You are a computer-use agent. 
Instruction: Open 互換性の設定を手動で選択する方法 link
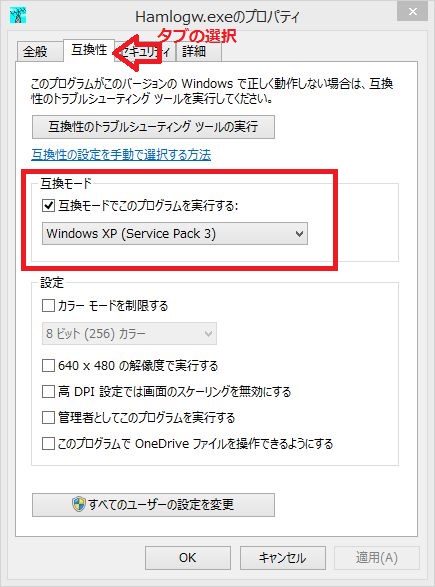pyautogui.click(x=121, y=155)
